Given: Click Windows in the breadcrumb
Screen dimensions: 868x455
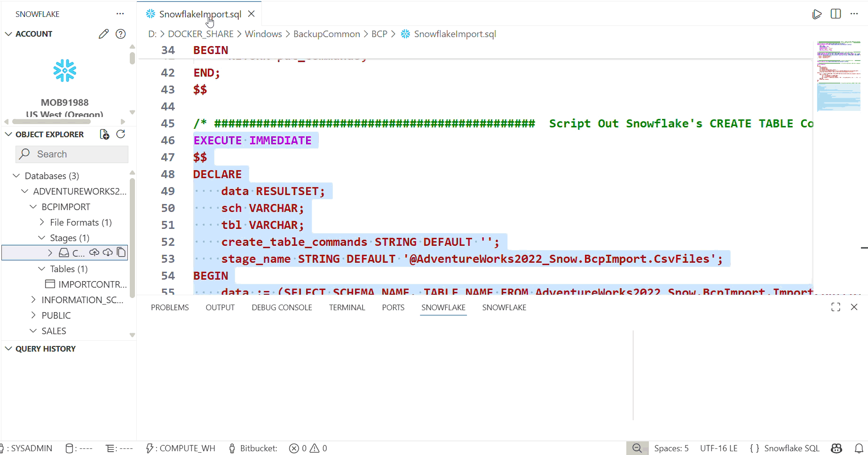Looking at the screenshot, I should coord(263,34).
